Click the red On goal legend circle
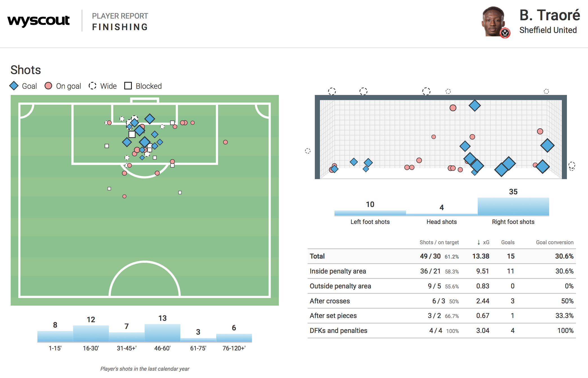588x378 pixels. pos(48,86)
